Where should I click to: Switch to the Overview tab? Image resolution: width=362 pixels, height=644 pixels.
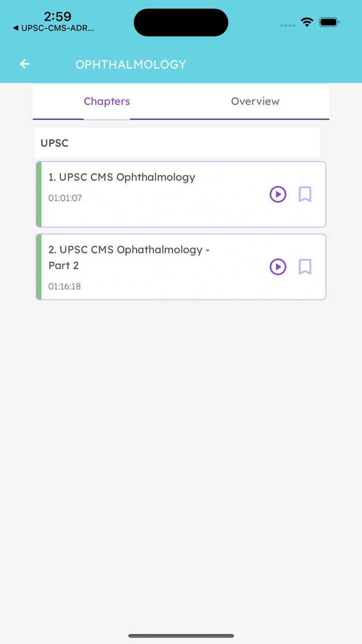[x=255, y=101]
